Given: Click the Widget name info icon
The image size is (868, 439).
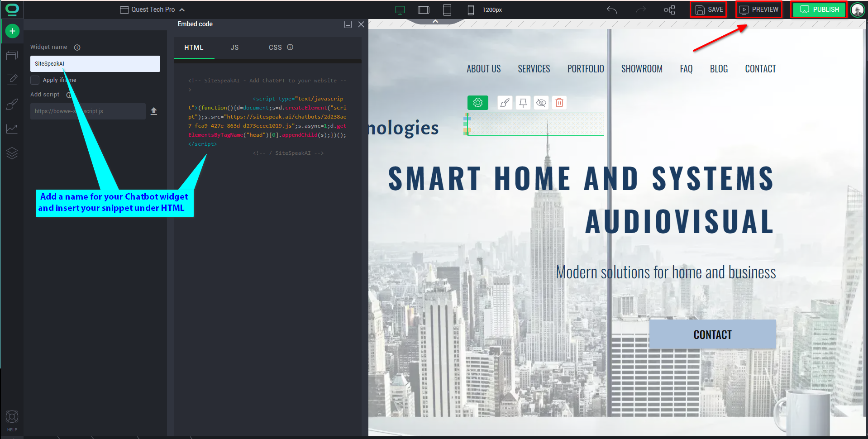Looking at the screenshot, I should (x=77, y=48).
